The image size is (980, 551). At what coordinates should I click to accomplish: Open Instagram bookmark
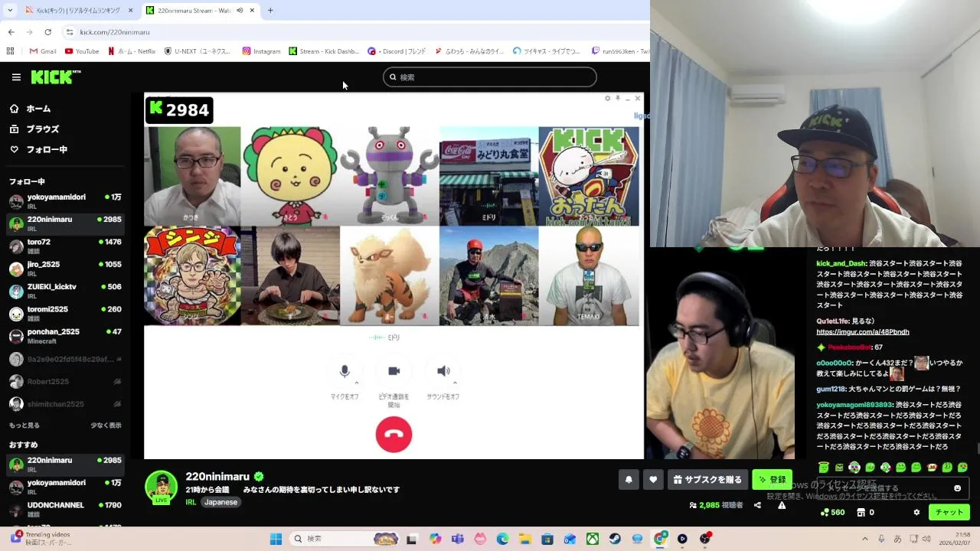pyautogui.click(x=261, y=51)
